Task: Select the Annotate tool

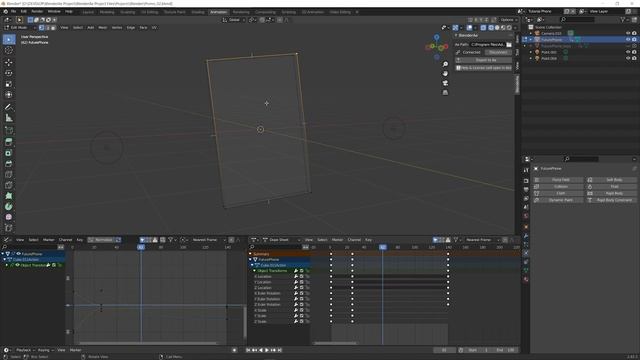Action: pos(9,107)
